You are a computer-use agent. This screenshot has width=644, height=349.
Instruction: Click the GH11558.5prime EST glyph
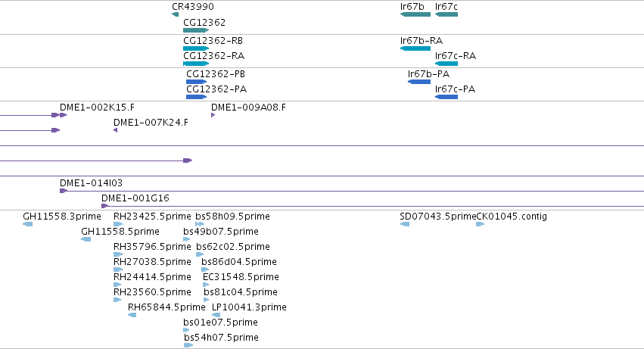pos(86,239)
